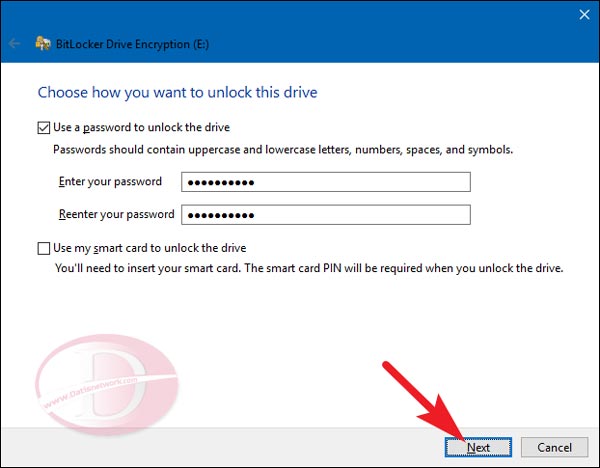Click the 'Reenter your password' label
600x468 pixels.
coord(116,214)
